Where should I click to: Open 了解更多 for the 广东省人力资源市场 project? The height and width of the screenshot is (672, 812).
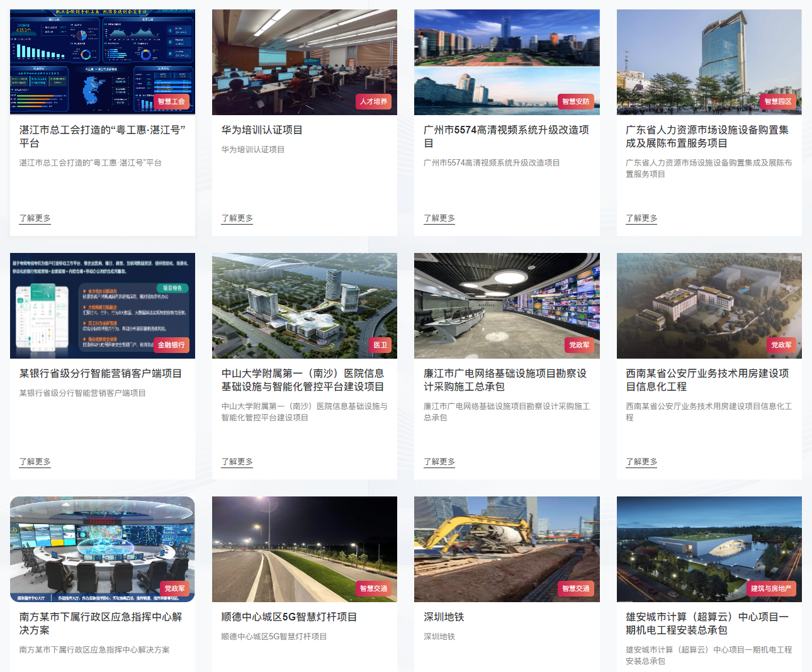point(641,218)
